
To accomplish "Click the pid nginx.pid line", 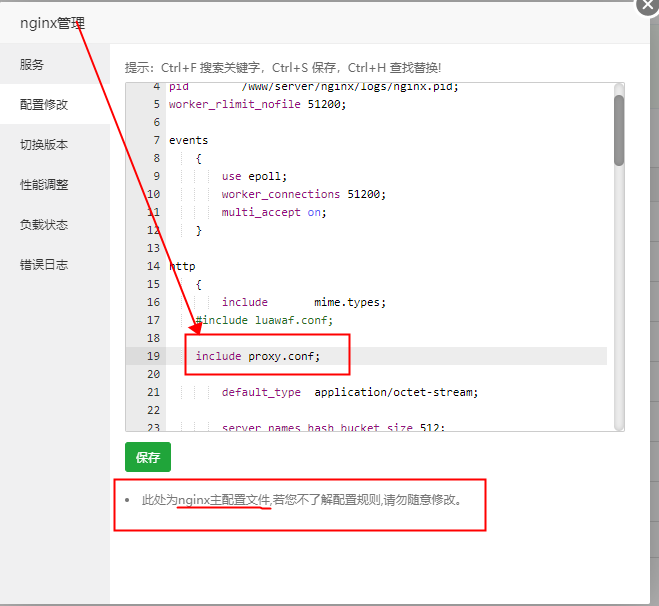I will [x=314, y=87].
